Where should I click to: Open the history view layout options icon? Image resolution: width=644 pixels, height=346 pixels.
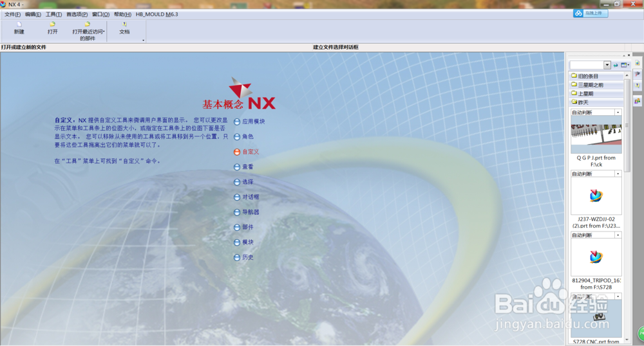(625, 65)
